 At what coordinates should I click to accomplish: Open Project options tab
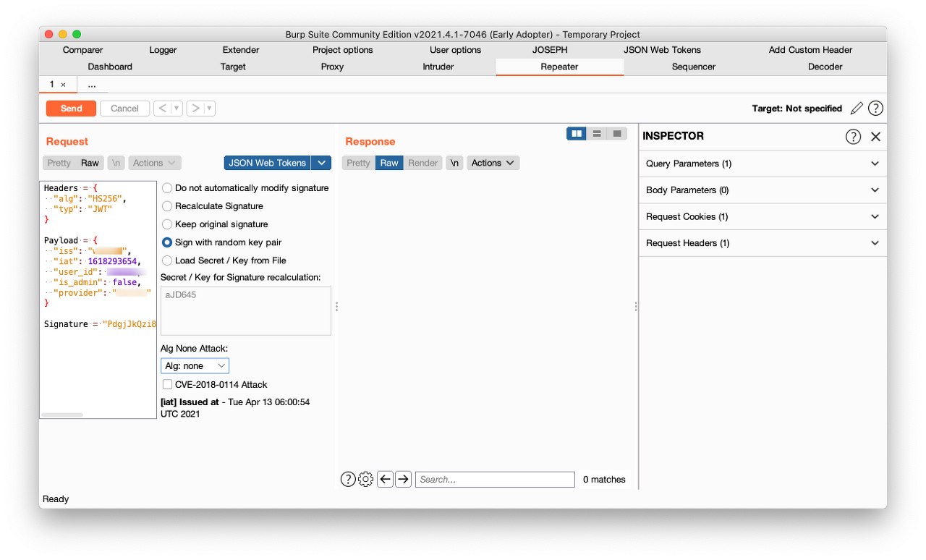click(x=343, y=50)
